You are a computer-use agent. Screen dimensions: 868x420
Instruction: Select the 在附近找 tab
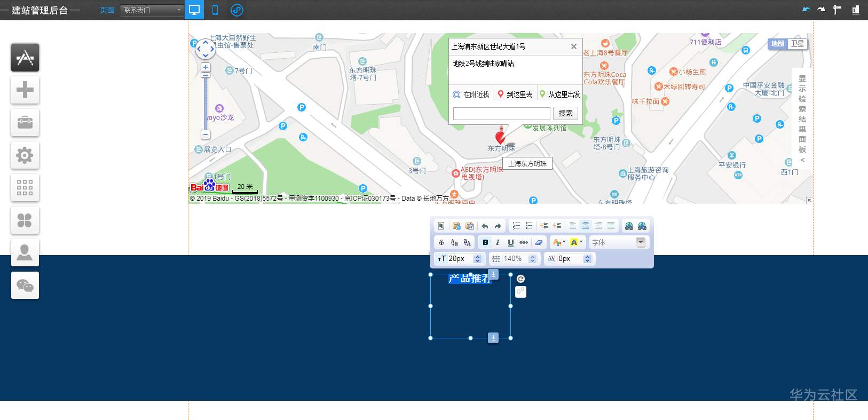[471, 94]
